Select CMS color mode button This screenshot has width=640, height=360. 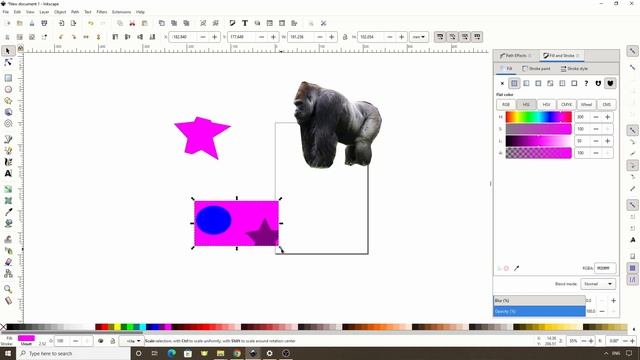pyautogui.click(x=606, y=104)
